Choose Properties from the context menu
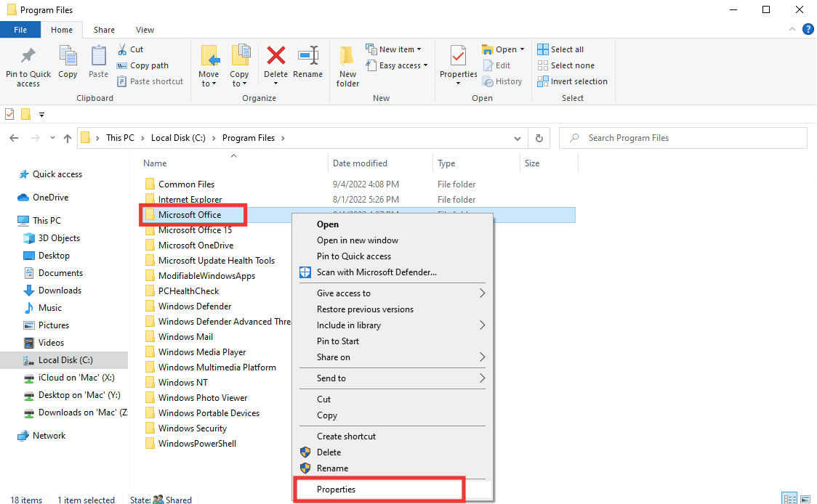This screenshot has height=504, width=817. coord(337,489)
